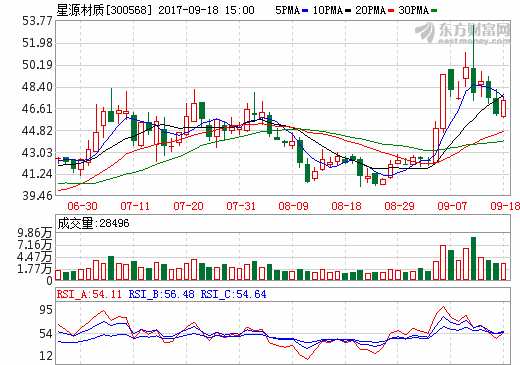The height and width of the screenshot is (365, 520).
Task: Click the black 10PMA legend swatch
Action: (x=348, y=11)
